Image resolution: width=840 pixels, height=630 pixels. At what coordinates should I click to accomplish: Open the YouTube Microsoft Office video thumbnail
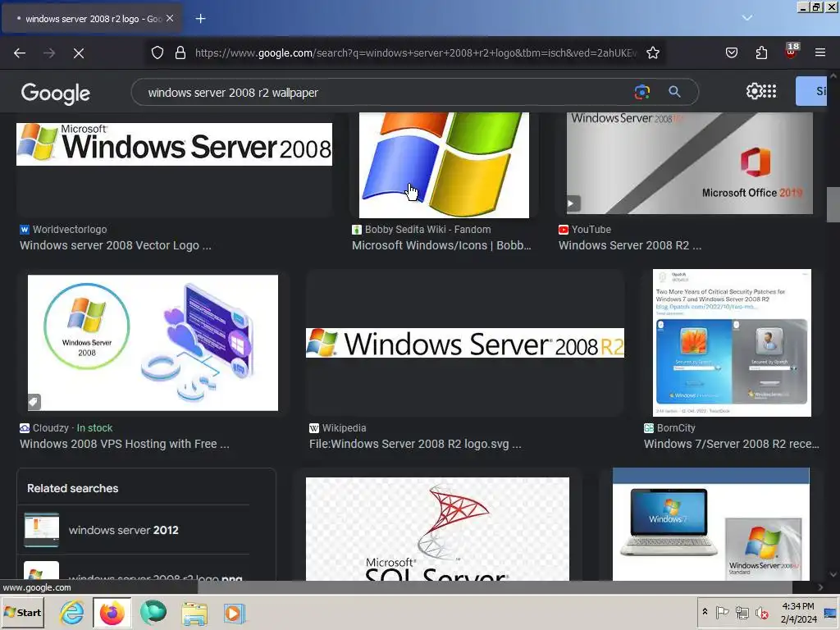(689, 163)
